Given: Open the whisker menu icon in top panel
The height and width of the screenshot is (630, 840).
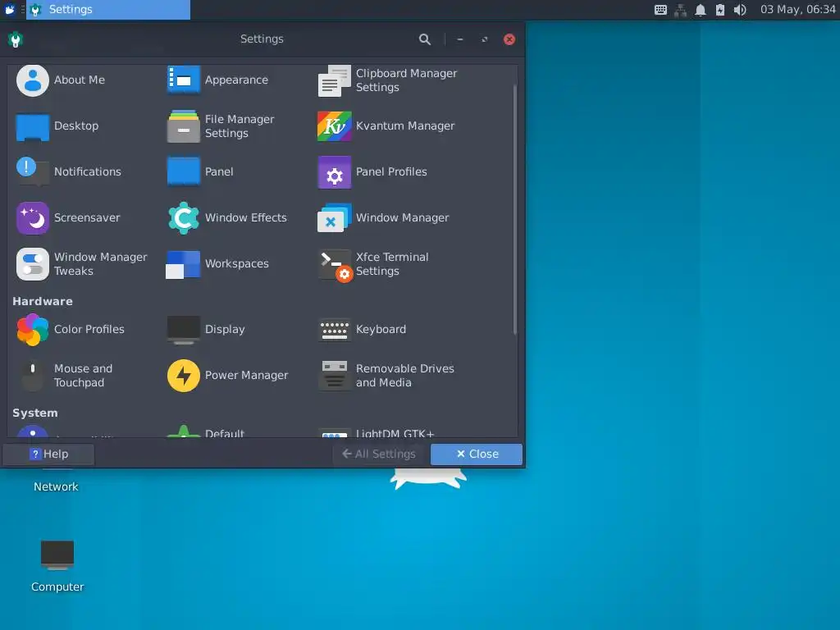Looking at the screenshot, I should pyautogui.click(x=10, y=10).
